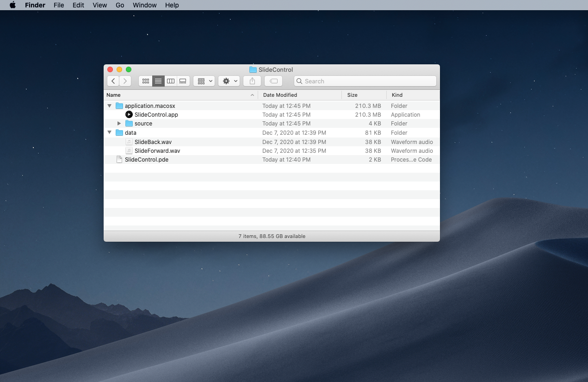Sort by the Size column header

[364, 95]
